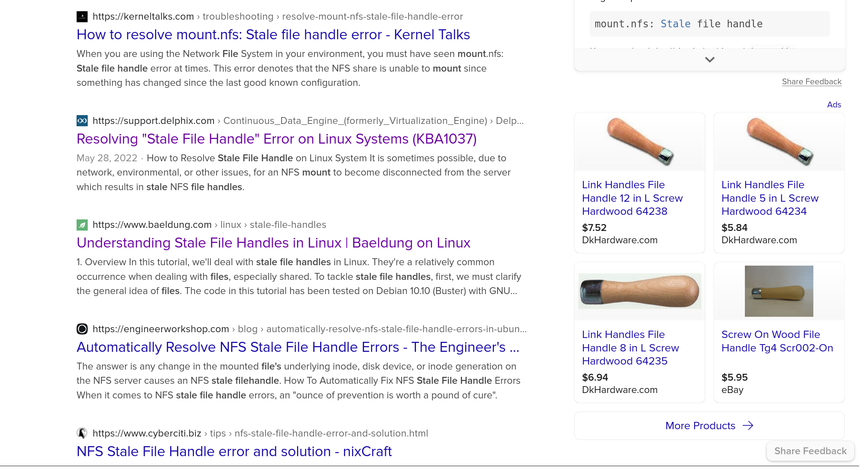Open the 5 in file handle product image
Viewport: 868px width, 470px height.
click(779, 142)
